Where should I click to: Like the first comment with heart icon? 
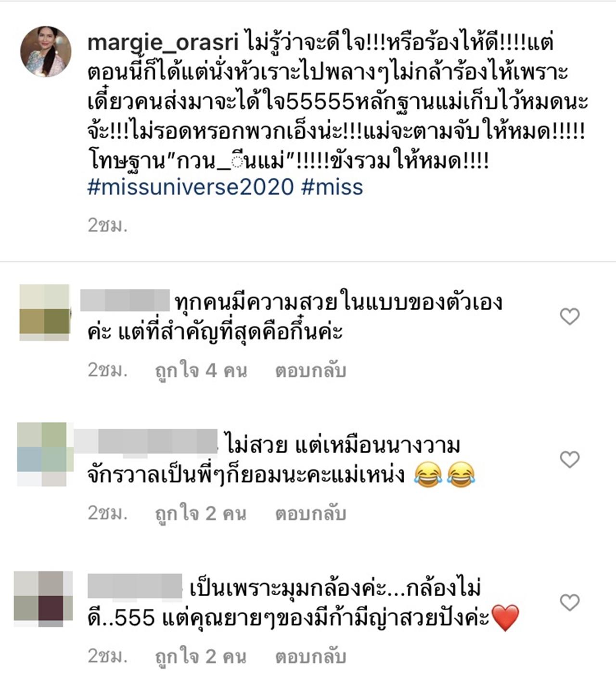coord(570,316)
